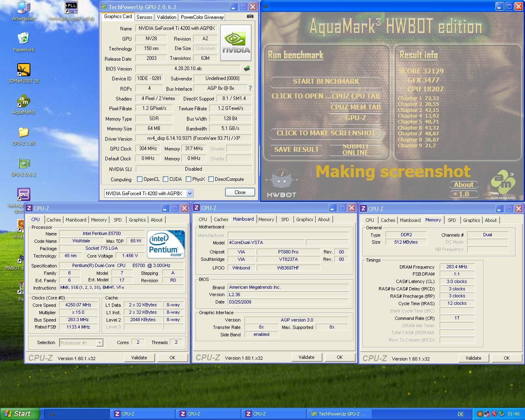The width and height of the screenshot is (525, 420).
Task: Open the About tab in left CPU-Z window
Action: 156,220
